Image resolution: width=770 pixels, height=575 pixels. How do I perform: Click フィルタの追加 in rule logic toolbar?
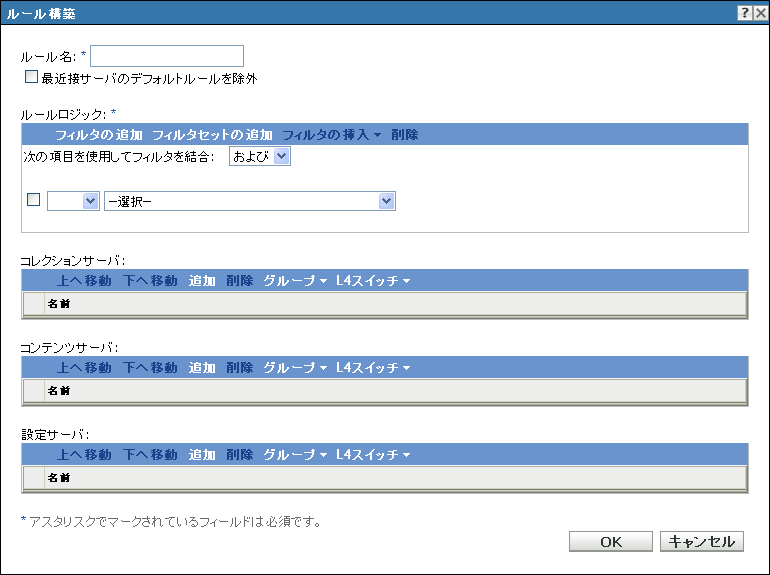pyautogui.click(x=99, y=134)
